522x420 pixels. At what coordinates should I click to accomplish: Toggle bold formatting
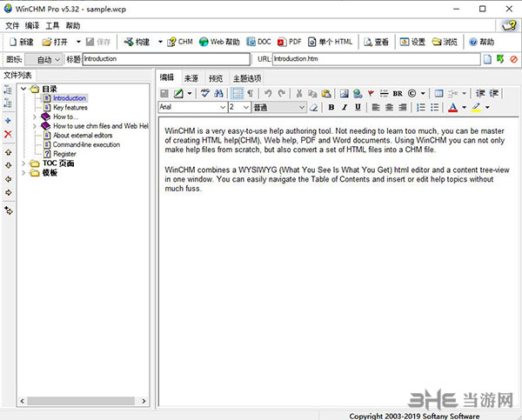click(331, 107)
